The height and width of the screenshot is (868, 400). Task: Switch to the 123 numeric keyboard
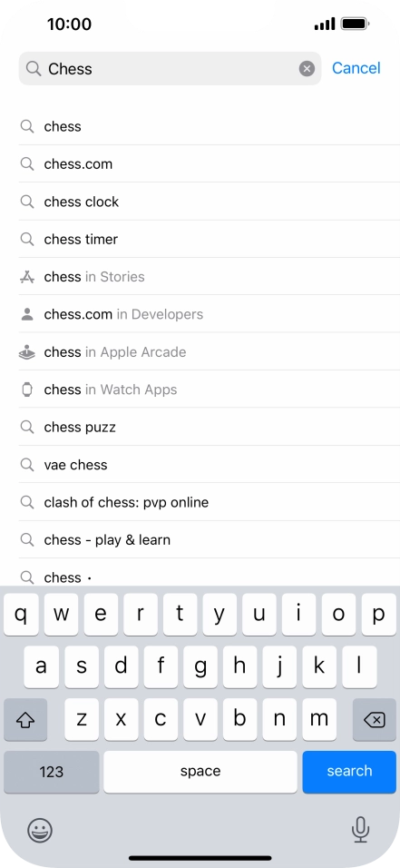click(x=52, y=772)
